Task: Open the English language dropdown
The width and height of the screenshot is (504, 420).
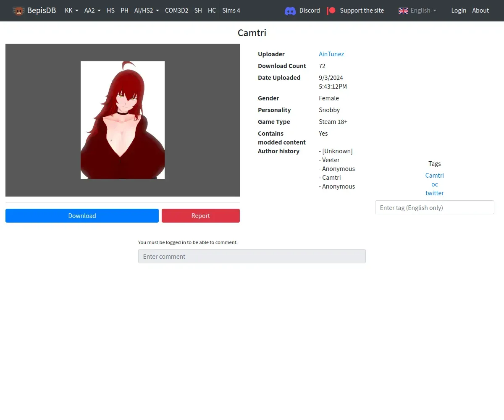Action: [x=423, y=10]
